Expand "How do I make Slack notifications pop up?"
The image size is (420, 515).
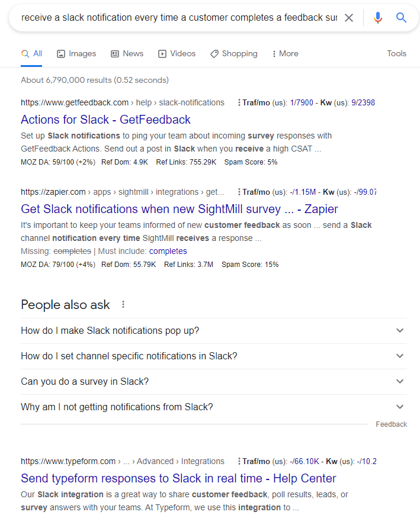[213, 331]
